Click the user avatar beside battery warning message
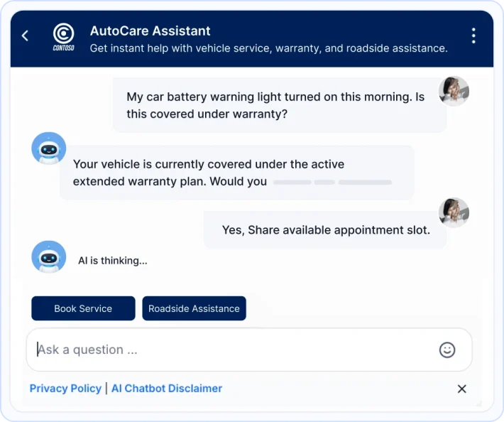 pyautogui.click(x=454, y=91)
